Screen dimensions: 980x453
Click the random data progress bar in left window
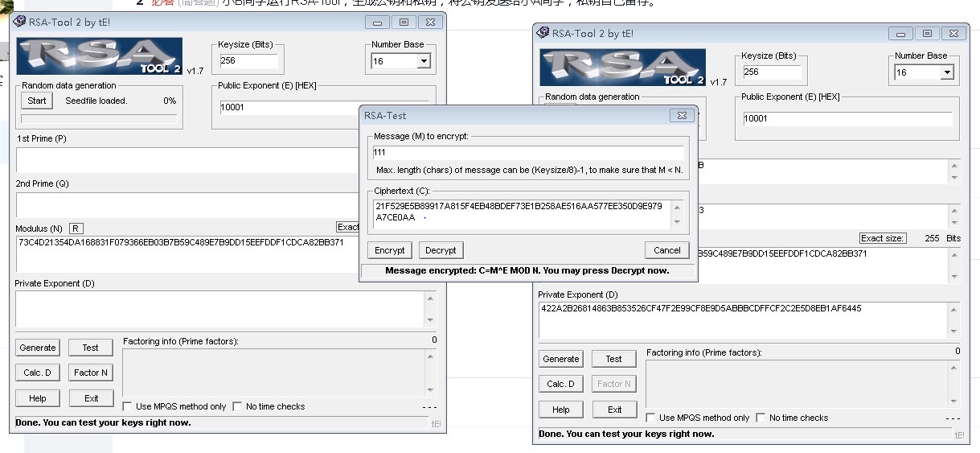(99, 118)
